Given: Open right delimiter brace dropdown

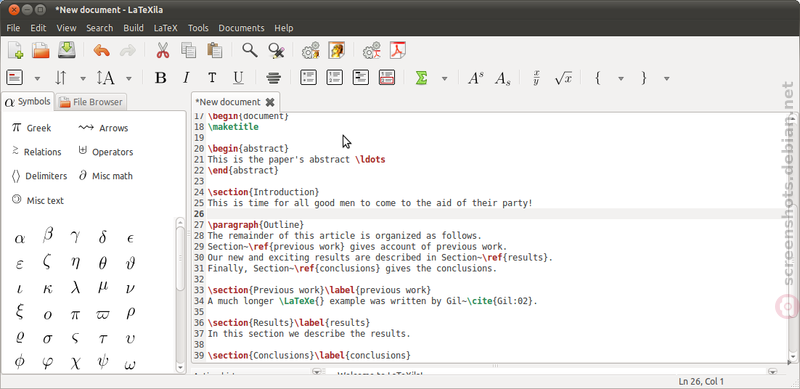Looking at the screenshot, I should (666, 79).
